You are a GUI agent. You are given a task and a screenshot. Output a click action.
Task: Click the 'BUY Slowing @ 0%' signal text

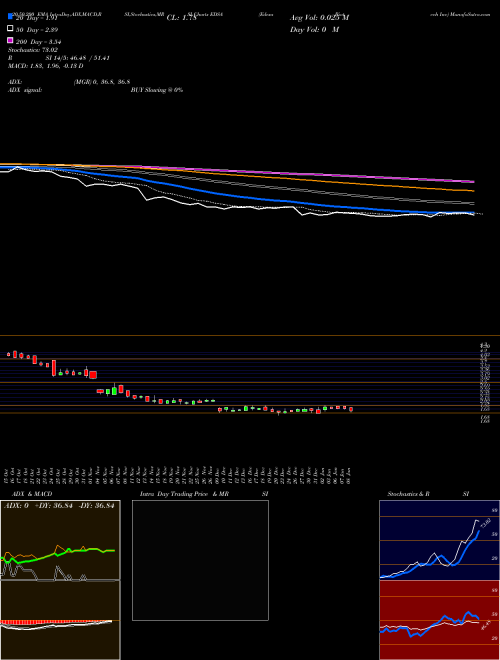click(x=157, y=90)
